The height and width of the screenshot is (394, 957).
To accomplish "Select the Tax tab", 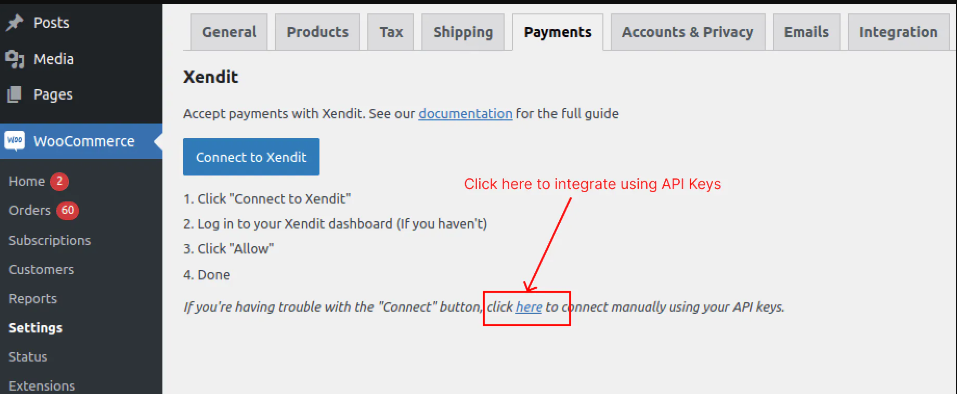I will 391,32.
